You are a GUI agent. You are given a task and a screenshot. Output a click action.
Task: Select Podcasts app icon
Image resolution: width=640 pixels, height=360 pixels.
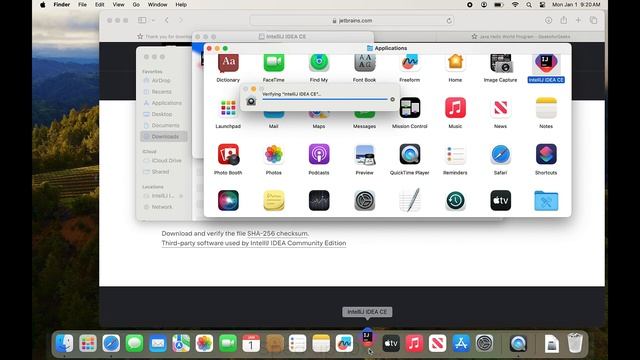pyautogui.click(x=319, y=154)
